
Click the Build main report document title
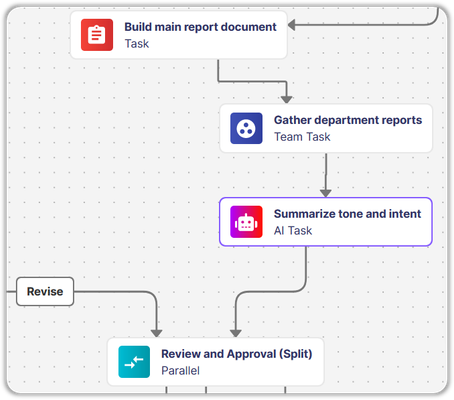200,27
